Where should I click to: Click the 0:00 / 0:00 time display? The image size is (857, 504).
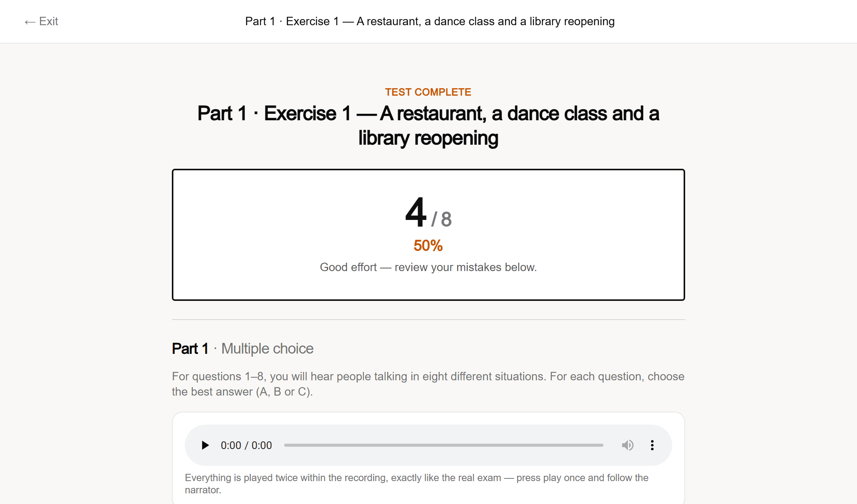pyautogui.click(x=246, y=445)
